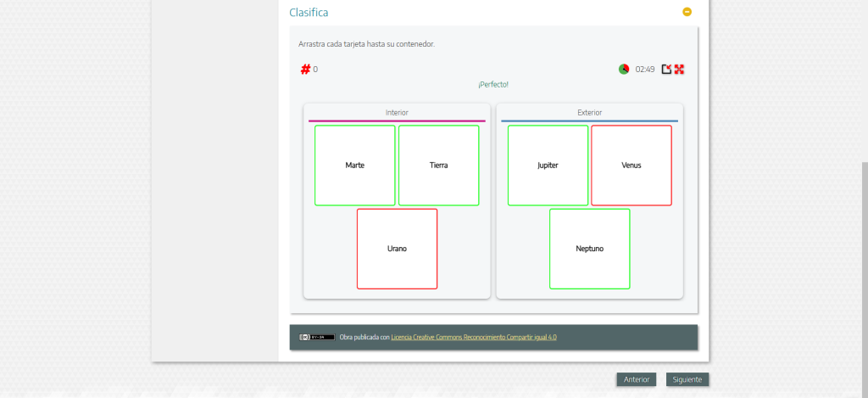Screen dimensions: 868x398
Task: Click the Clasifica section title
Action: 309,12
